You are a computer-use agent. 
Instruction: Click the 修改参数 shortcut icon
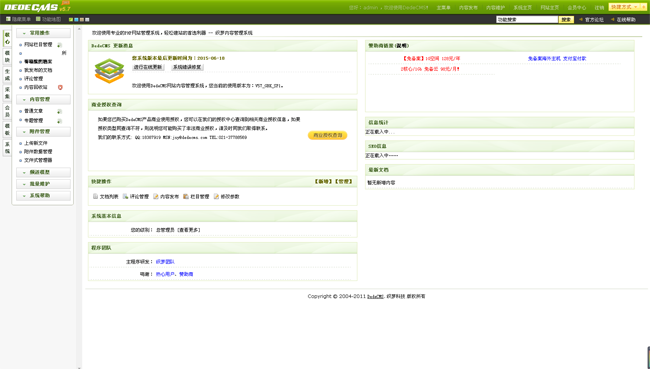coord(216,197)
